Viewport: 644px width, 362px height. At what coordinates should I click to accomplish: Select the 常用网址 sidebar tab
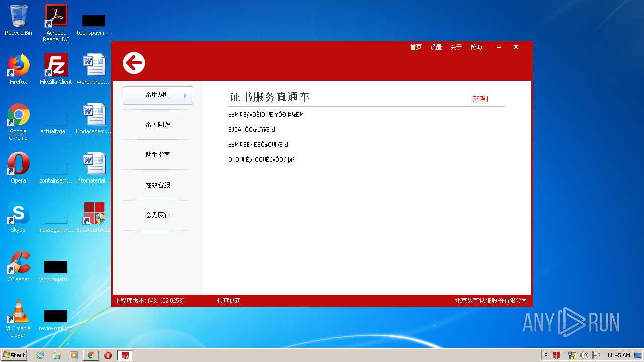click(158, 95)
